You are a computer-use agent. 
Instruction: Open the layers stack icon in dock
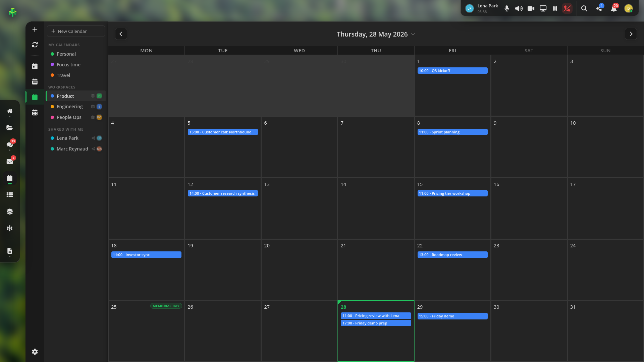[10, 212]
